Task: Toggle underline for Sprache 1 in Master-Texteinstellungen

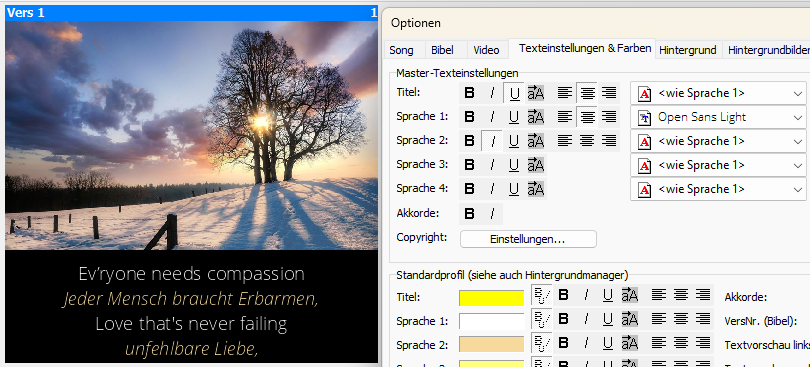Action: point(514,117)
